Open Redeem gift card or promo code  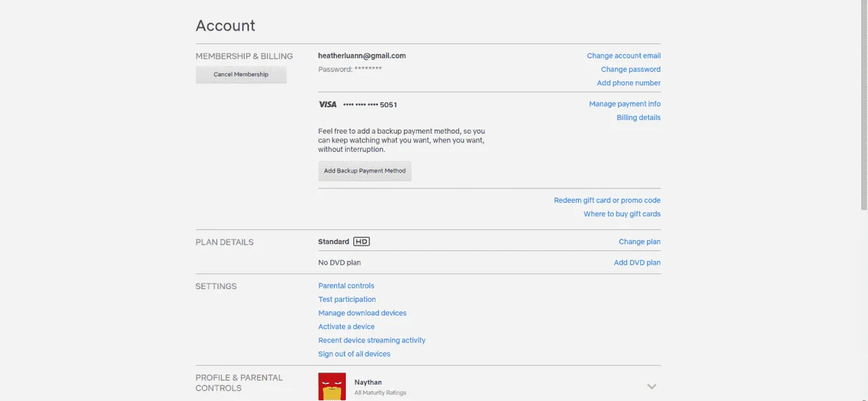click(x=607, y=200)
